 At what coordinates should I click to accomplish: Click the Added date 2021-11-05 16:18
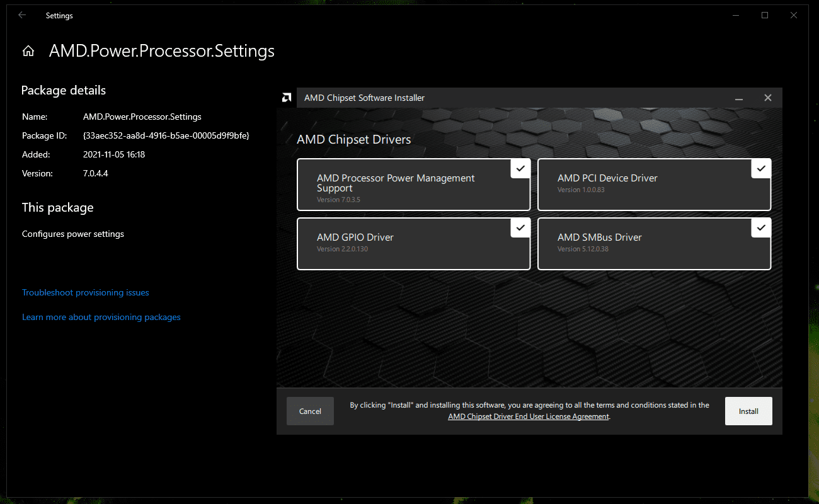pyautogui.click(x=114, y=154)
